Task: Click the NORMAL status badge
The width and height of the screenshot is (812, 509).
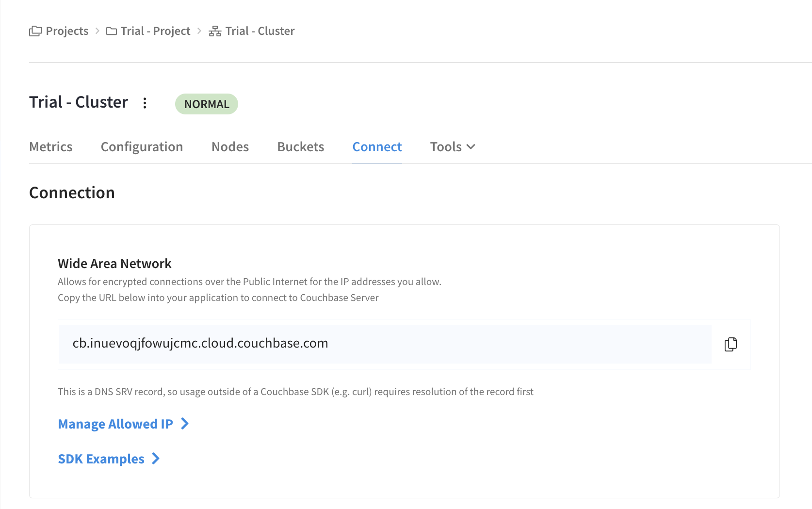Action: (206, 103)
